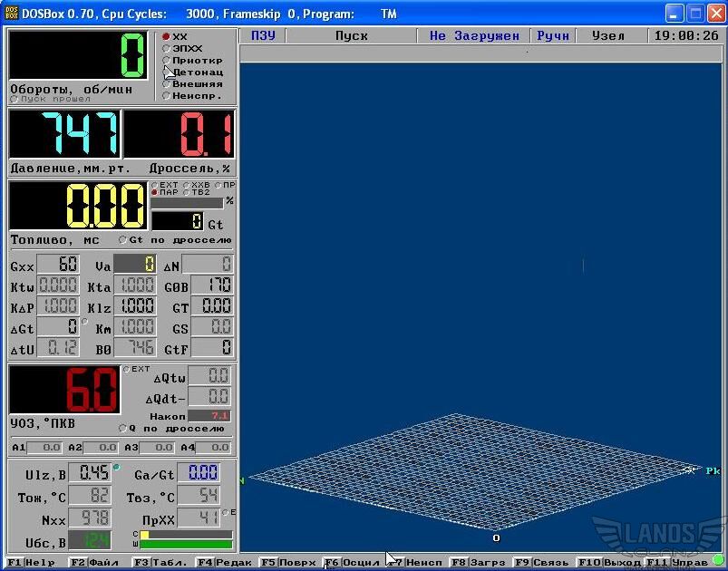Open the F2 Файл menu
Screen dimensions: 728x571
click(x=95, y=563)
